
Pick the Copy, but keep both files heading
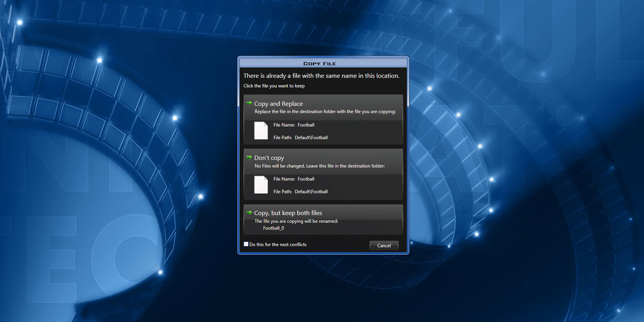tap(288, 213)
